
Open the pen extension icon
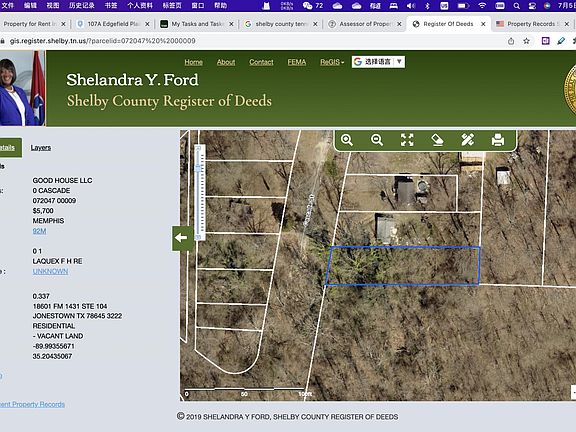point(561,41)
